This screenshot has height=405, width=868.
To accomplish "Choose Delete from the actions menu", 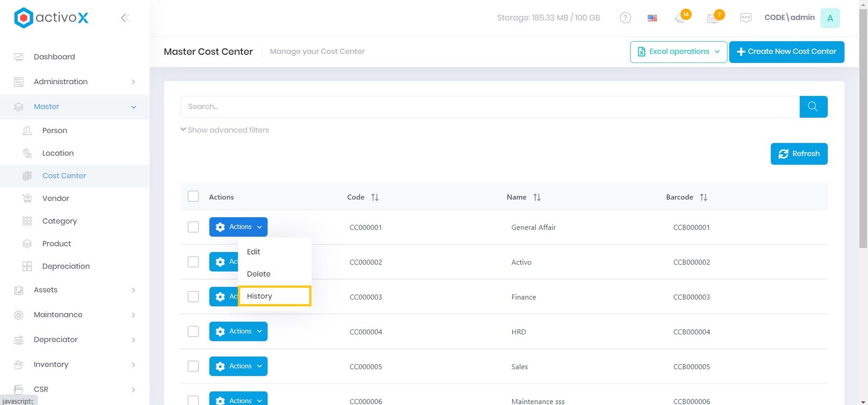I will click(x=259, y=274).
